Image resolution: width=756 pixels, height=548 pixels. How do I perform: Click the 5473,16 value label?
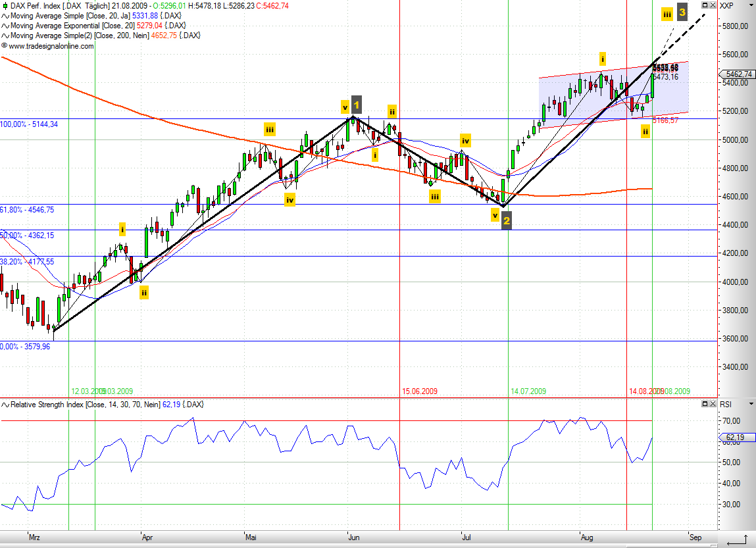click(x=665, y=76)
